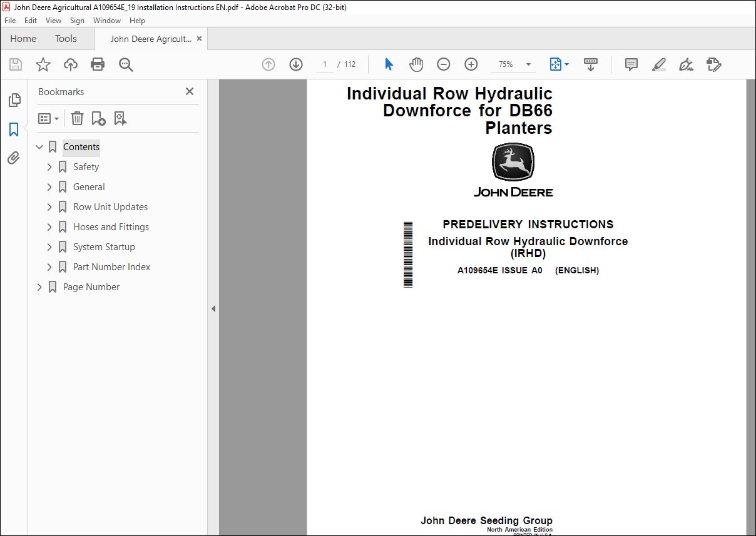Zoom in with plus button
Viewport: 756px width, 536px height.
[471, 64]
